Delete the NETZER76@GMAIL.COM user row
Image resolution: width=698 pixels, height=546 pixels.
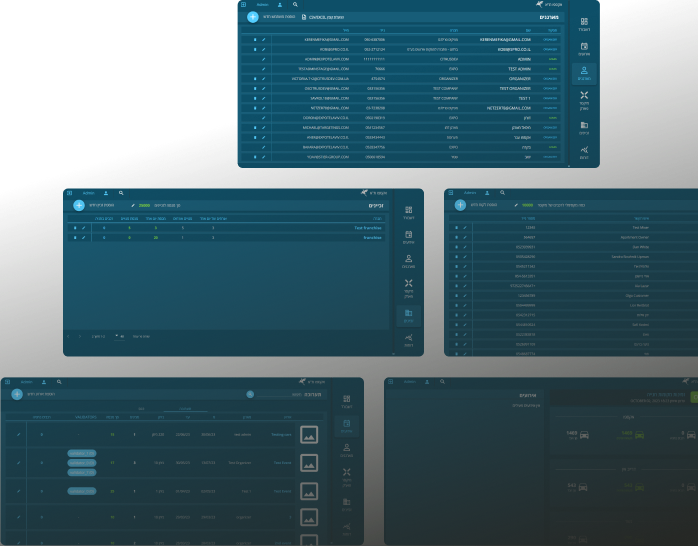(255, 108)
